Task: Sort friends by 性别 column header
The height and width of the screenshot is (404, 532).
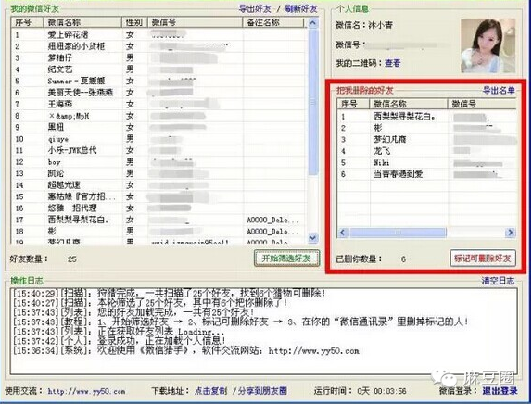Action: [134, 22]
